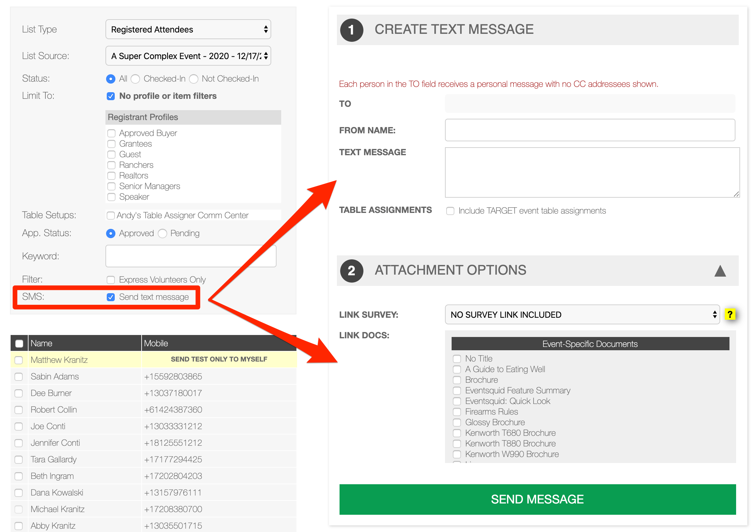756x532 pixels.
Task: Select the Approved app status radio
Action: (x=111, y=233)
